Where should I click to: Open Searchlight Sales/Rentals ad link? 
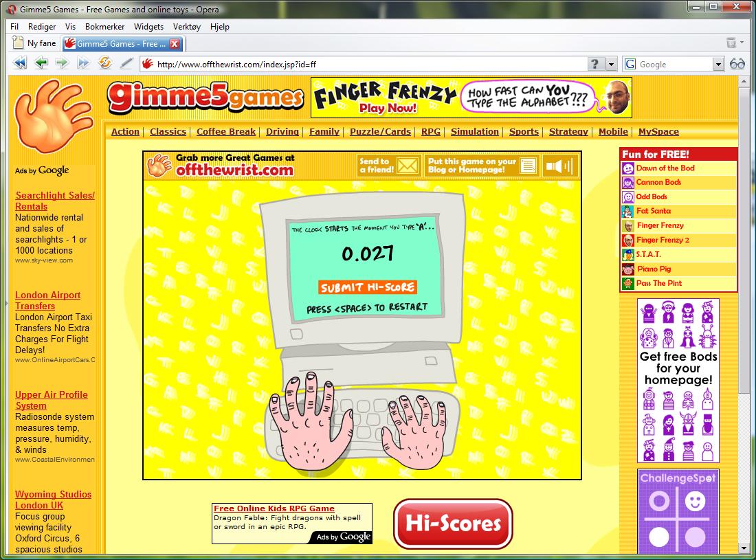55,201
